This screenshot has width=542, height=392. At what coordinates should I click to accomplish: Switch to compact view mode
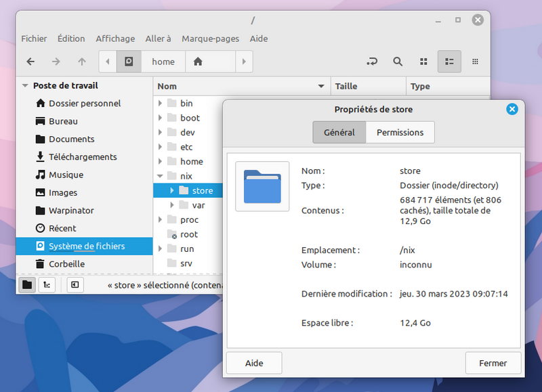[x=476, y=62]
